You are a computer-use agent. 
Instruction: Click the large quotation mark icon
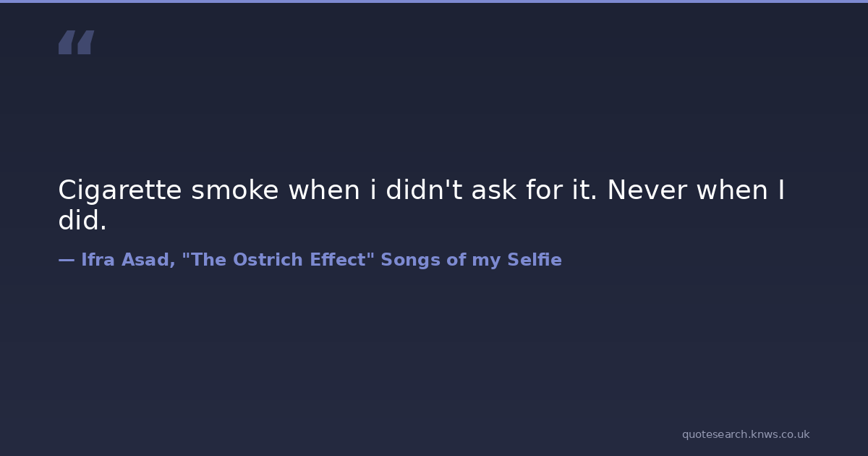coord(76,43)
